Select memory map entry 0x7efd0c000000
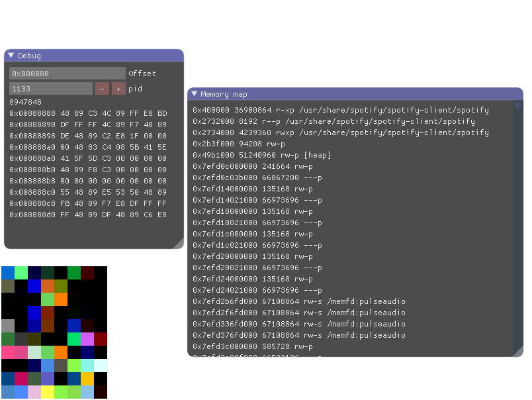Image resolution: width=532 pixels, height=400 pixels. coord(252,166)
